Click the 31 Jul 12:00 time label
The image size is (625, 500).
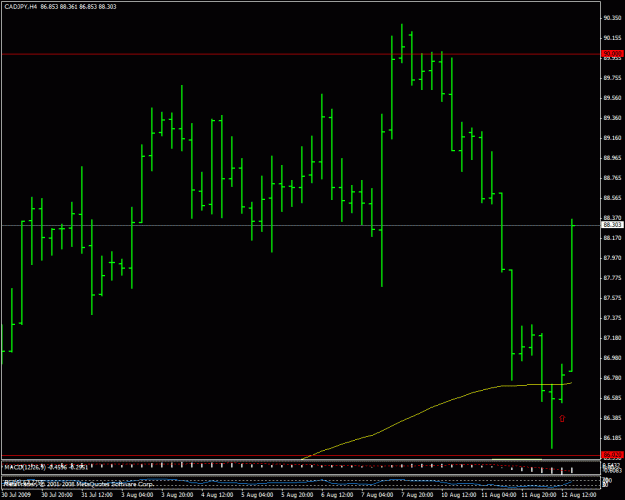(97, 495)
